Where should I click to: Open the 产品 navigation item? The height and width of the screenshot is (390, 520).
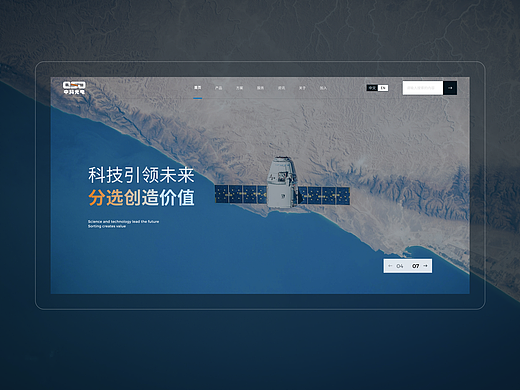219,88
